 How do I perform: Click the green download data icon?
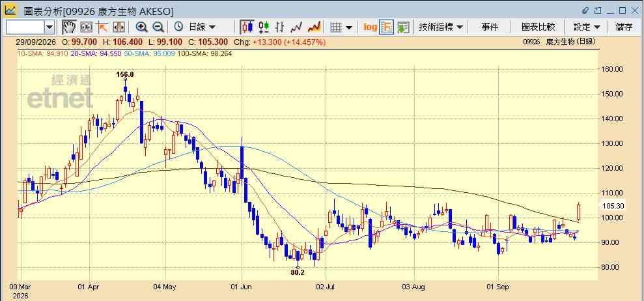pos(403,27)
